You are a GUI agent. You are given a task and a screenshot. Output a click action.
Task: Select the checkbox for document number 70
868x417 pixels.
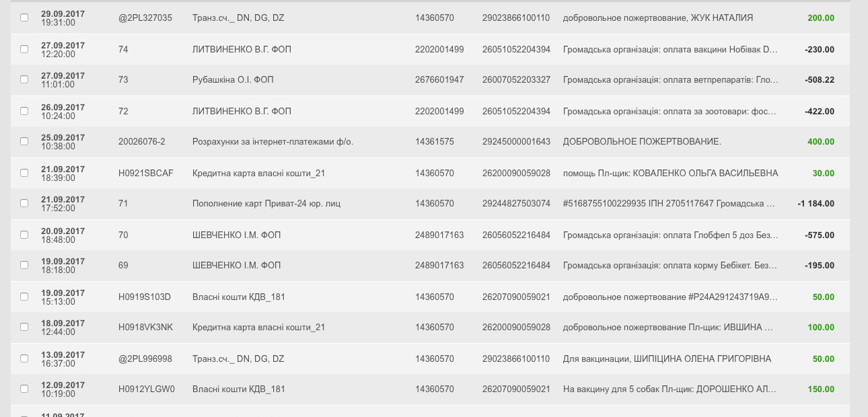24,235
